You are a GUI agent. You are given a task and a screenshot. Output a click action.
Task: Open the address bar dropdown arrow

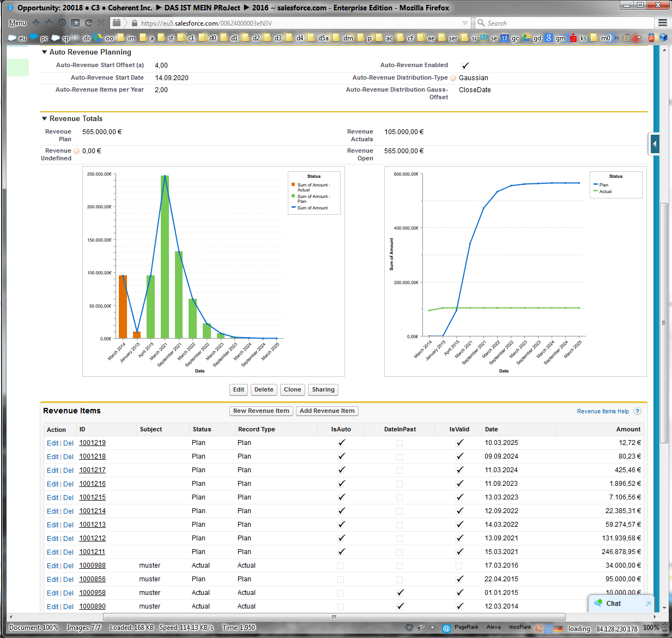pyautogui.click(x=465, y=23)
